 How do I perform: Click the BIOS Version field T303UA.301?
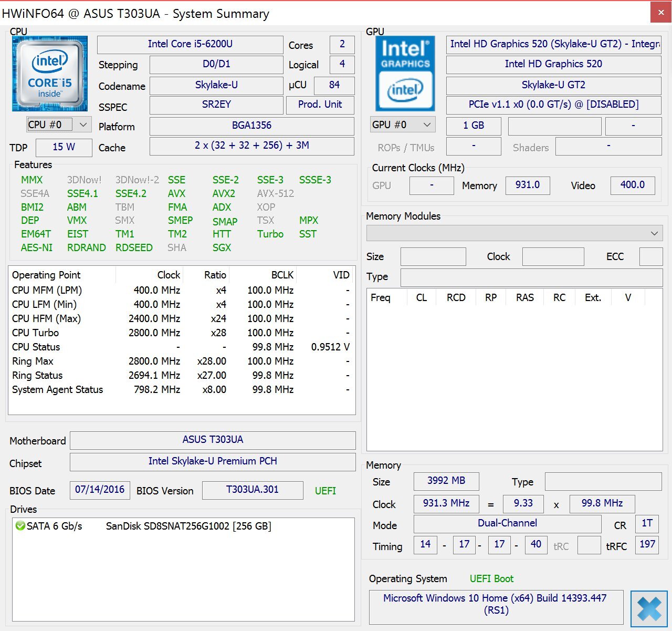[x=253, y=490]
